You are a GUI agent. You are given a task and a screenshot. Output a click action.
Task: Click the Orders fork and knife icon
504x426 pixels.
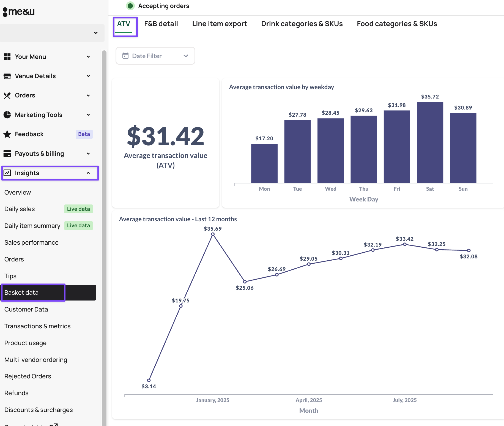pyautogui.click(x=7, y=95)
